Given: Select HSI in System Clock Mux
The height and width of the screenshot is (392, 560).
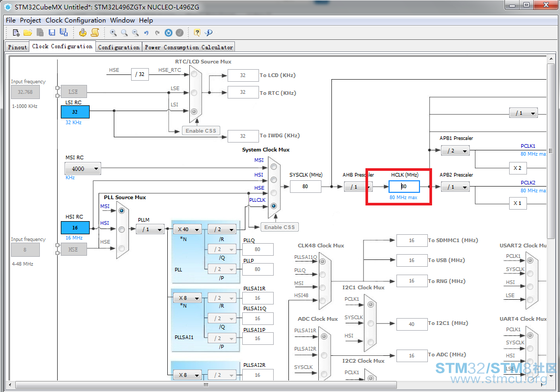Looking at the screenshot, I should 274,180.
